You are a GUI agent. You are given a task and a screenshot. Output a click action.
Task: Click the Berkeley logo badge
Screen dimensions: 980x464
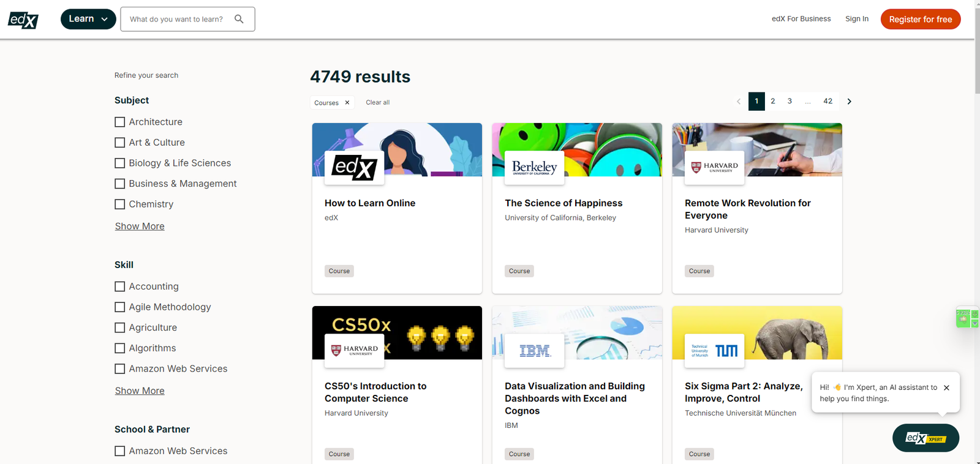coord(534,167)
